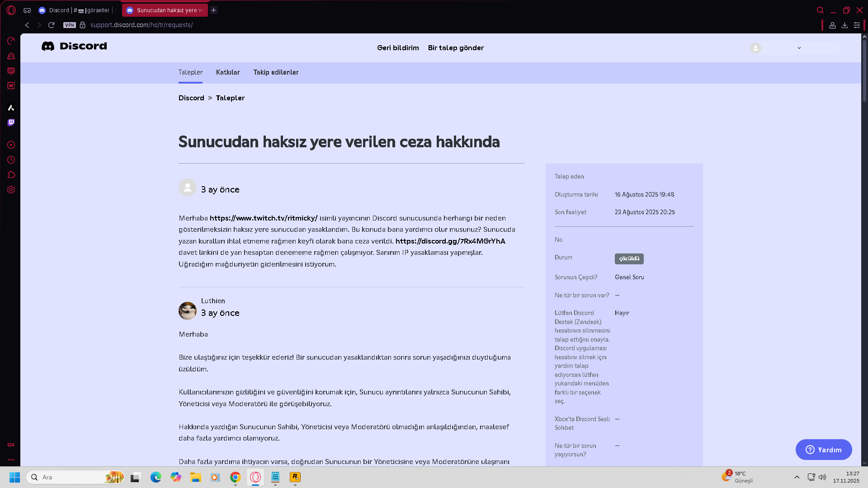Click the çözüldü status badge

coord(629,258)
